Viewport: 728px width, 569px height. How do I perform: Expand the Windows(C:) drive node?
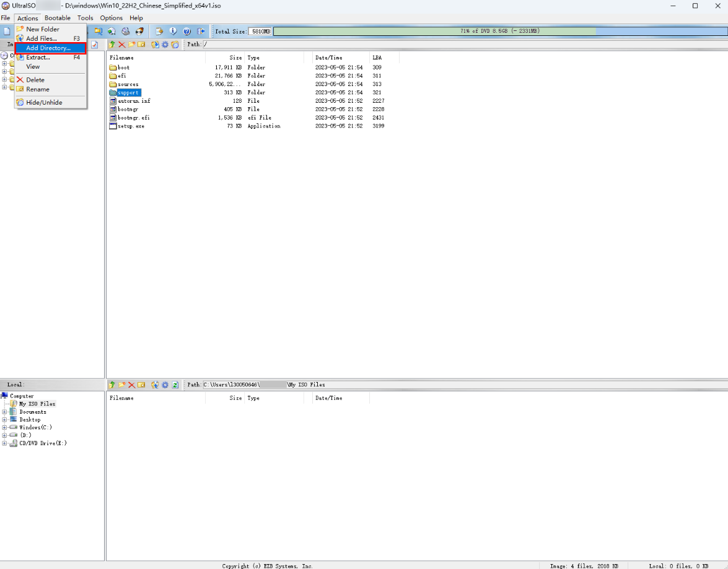click(x=4, y=427)
